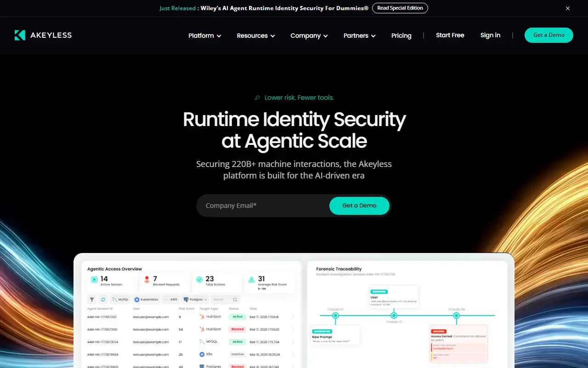
Task: Click the HubSpot icon in the Active row
Action: [202, 317]
